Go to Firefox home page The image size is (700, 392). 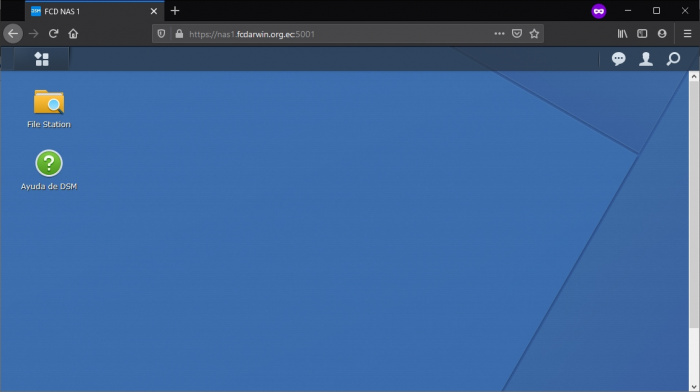pos(73,33)
